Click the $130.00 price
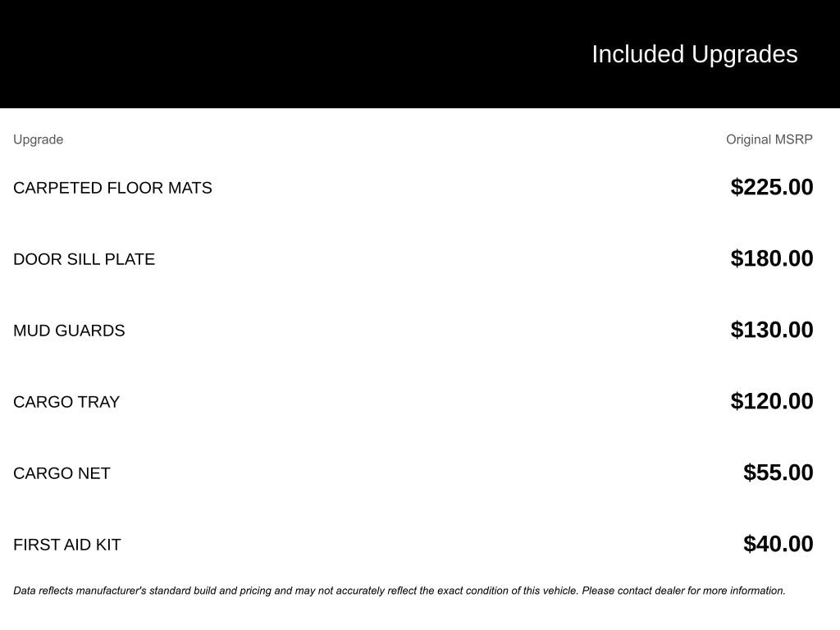 tap(772, 330)
